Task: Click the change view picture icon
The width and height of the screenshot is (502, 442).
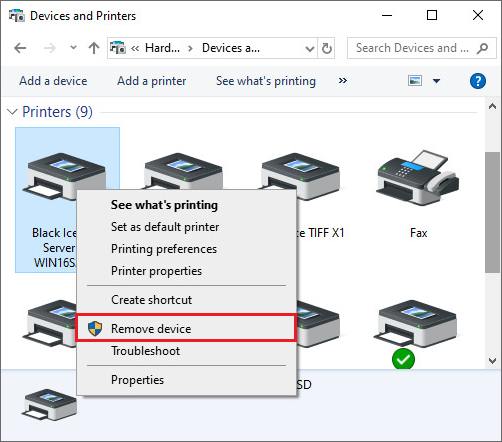Action: 415,81
